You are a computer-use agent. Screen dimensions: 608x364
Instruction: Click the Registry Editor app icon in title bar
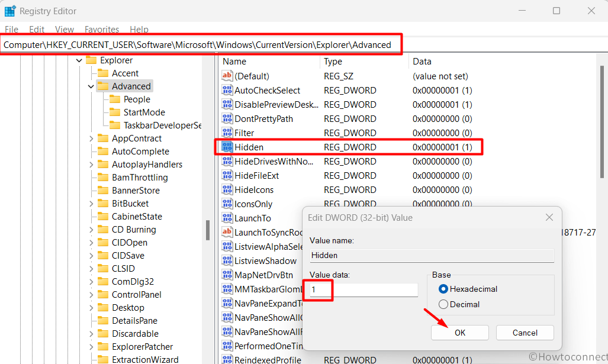(9, 11)
